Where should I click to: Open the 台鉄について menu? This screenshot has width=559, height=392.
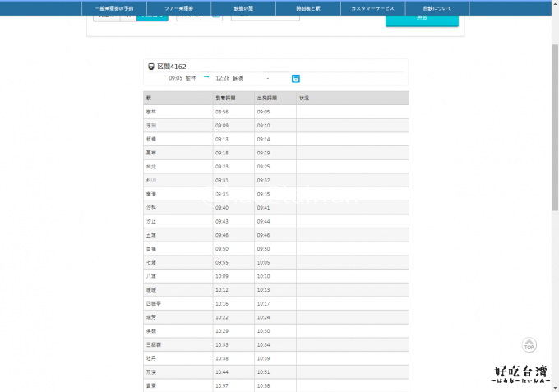pyautogui.click(x=437, y=8)
